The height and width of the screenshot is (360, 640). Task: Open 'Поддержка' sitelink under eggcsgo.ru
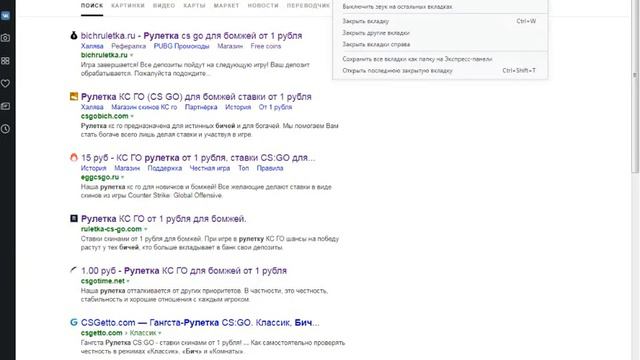tap(164, 168)
